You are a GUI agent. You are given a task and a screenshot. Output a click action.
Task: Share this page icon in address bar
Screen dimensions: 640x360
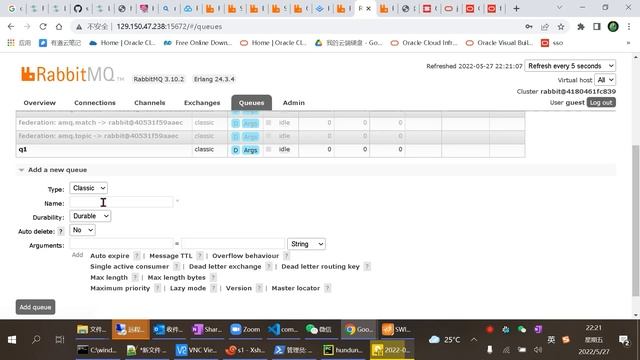click(x=545, y=27)
